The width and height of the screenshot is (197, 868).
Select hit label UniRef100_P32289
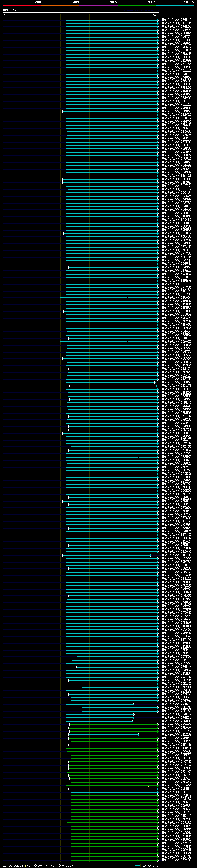click(x=177, y=294)
